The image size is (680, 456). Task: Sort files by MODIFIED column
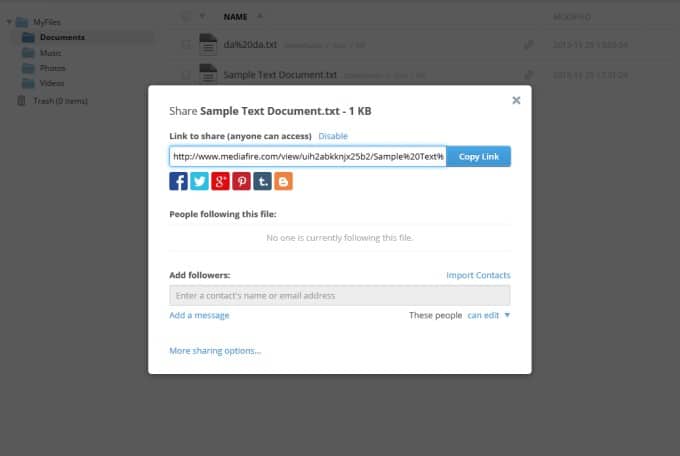[x=572, y=17]
